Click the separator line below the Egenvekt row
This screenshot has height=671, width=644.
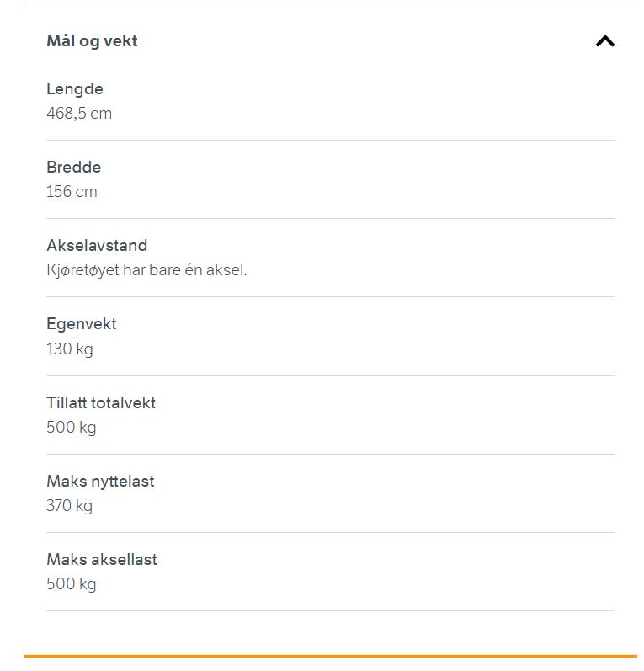tap(330, 375)
